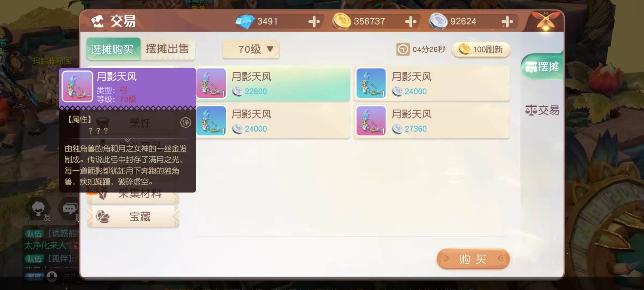Select the 22800 silver 月影天风 bow listing
This screenshot has width=644, height=290.
pyautogui.click(x=273, y=84)
